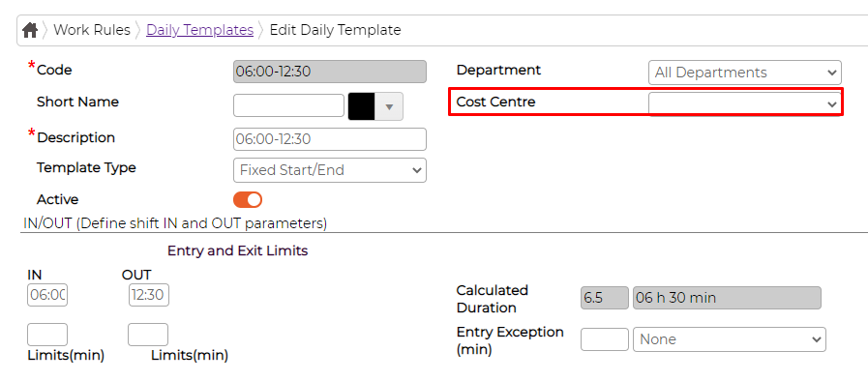Click the OUT time field
868x381 pixels.
149,295
